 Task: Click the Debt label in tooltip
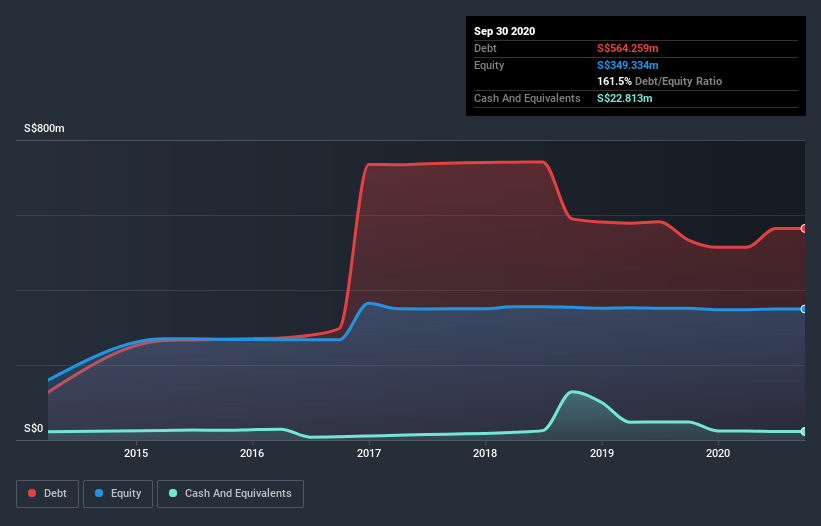coord(485,48)
